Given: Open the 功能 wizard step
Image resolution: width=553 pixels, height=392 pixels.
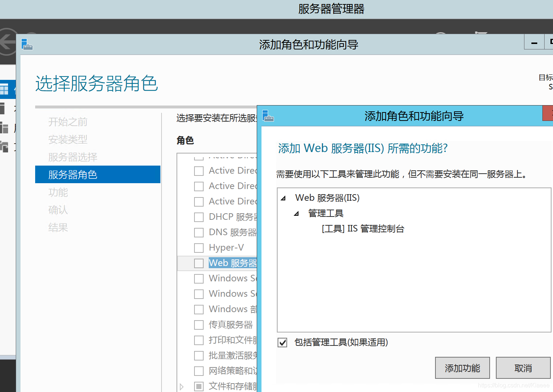Looking at the screenshot, I should click(x=58, y=192).
